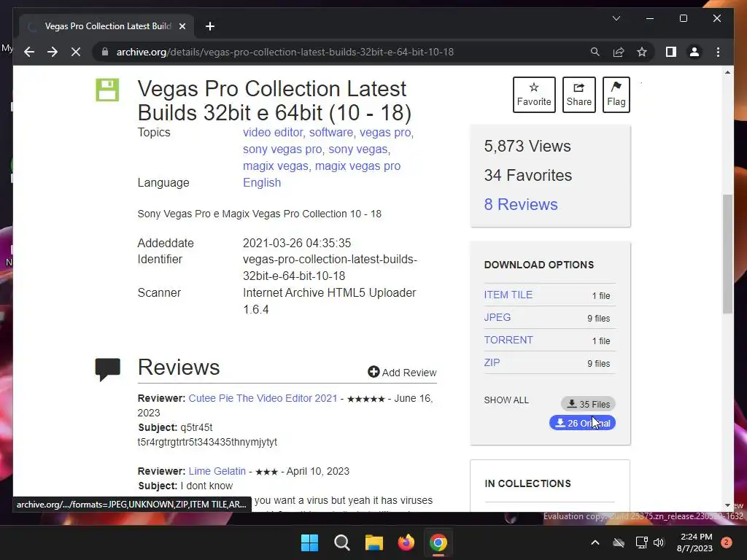Jump to the 8 Reviews link

521,204
